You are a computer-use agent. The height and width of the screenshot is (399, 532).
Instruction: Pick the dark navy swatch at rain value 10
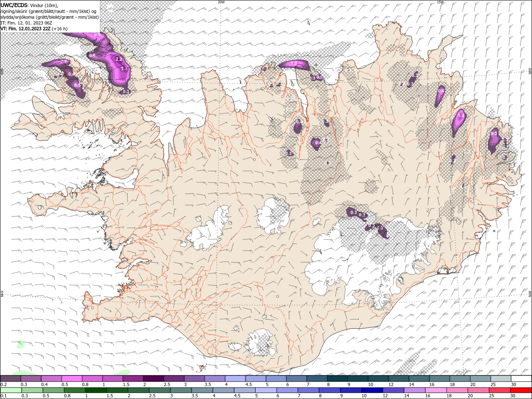372,390
